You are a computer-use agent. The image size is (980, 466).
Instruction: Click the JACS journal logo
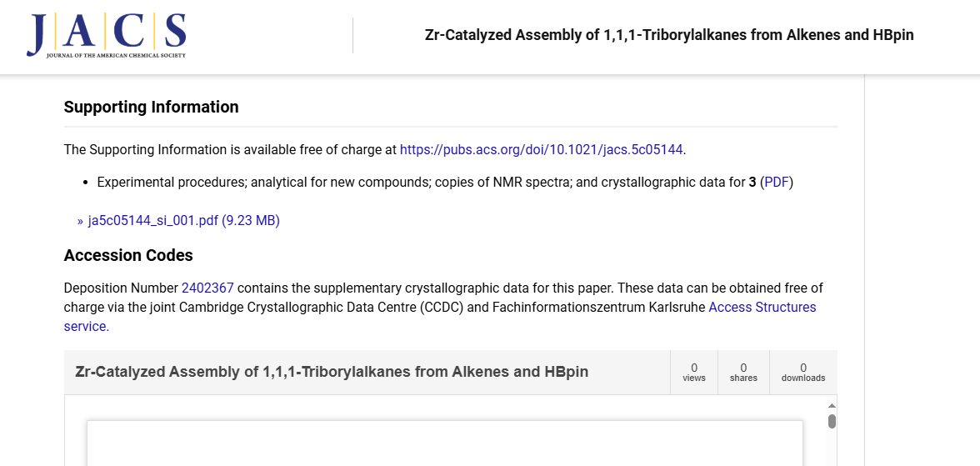(x=107, y=35)
